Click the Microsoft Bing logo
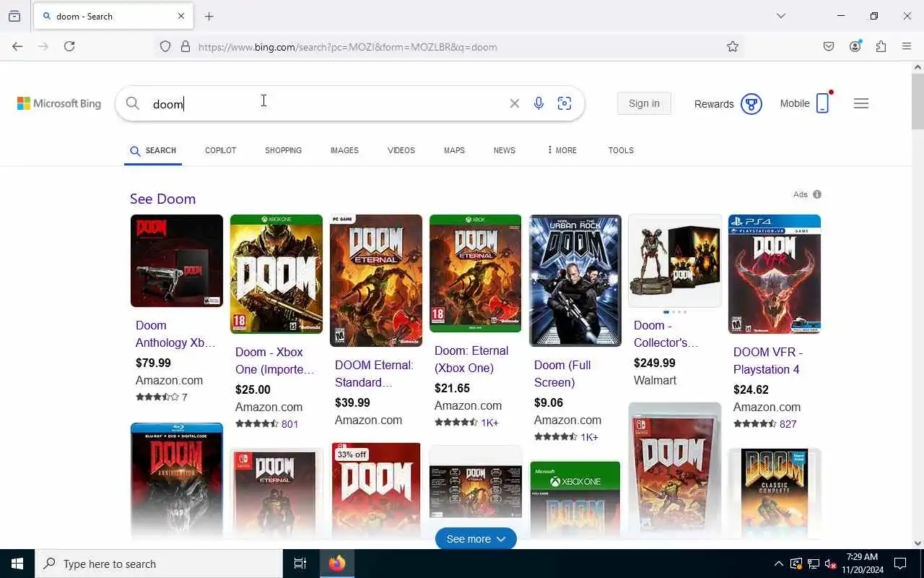The width and height of the screenshot is (924, 578). click(x=59, y=103)
